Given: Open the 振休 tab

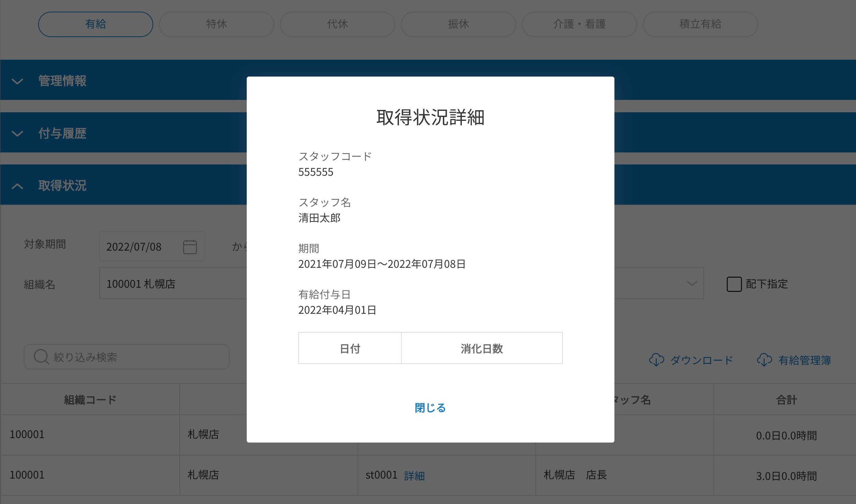Looking at the screenshot, I should click(x=458, y=24).
